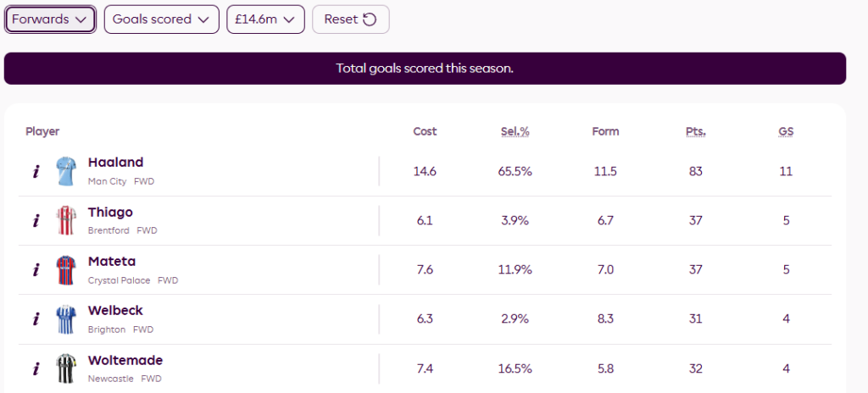
Task: Click Thiago's Brentford shirt icon
Action: pos(66,221)
